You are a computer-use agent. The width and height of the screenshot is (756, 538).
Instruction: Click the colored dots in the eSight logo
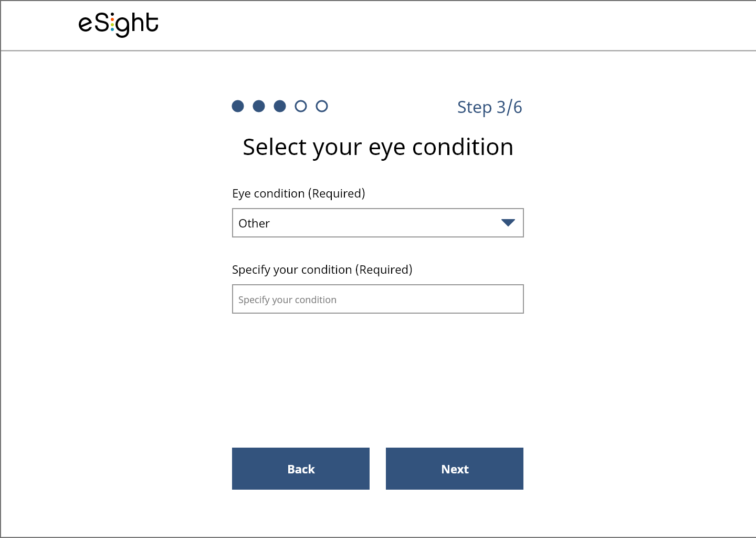[113, 24]
